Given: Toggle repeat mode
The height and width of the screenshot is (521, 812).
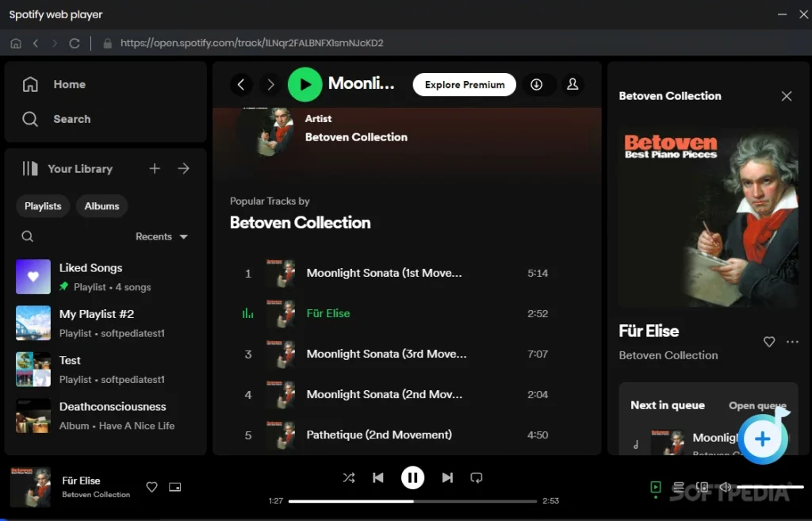Looking at the screenshot, I should tap(475, 477).
